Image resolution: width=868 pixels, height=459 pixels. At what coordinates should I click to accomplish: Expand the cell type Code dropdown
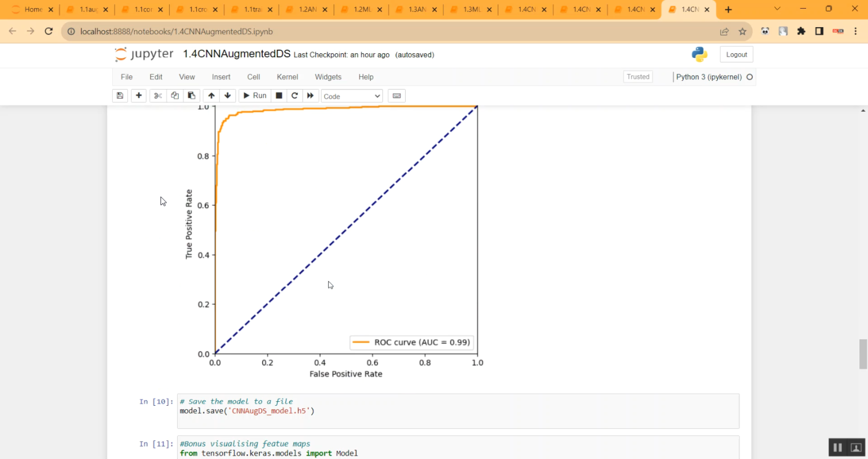(352, 97)
